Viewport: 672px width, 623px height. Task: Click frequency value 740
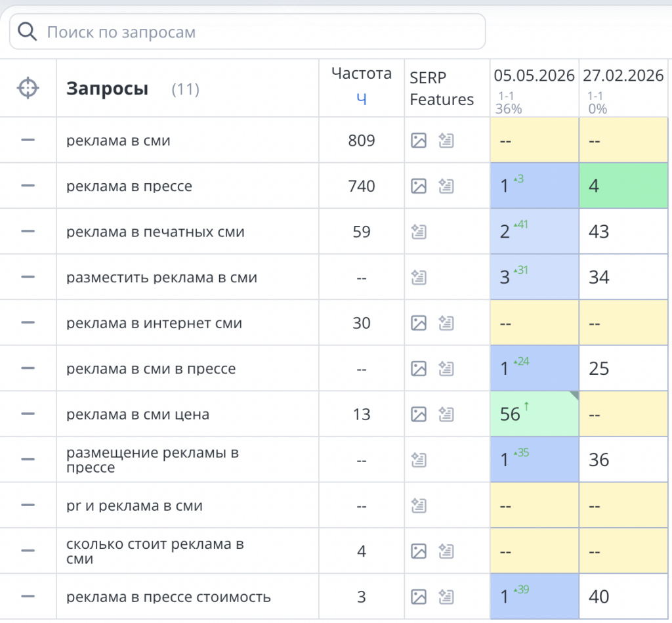(x=362, y=186)
